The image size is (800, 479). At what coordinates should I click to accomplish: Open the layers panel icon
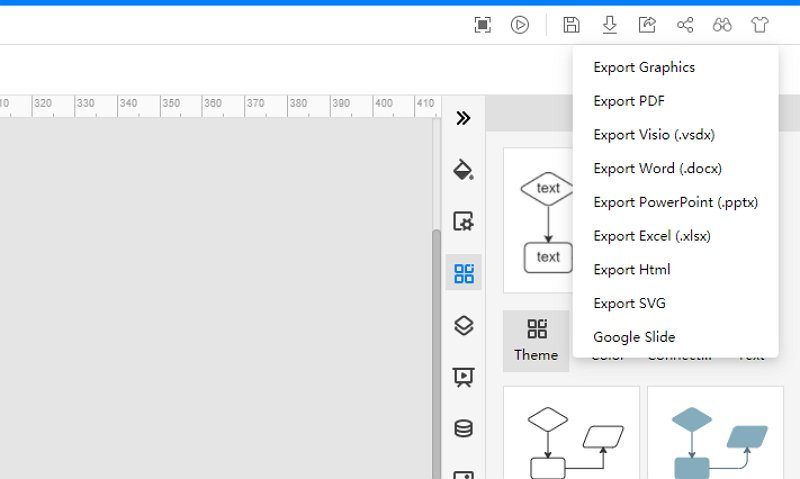click(463, 325)
